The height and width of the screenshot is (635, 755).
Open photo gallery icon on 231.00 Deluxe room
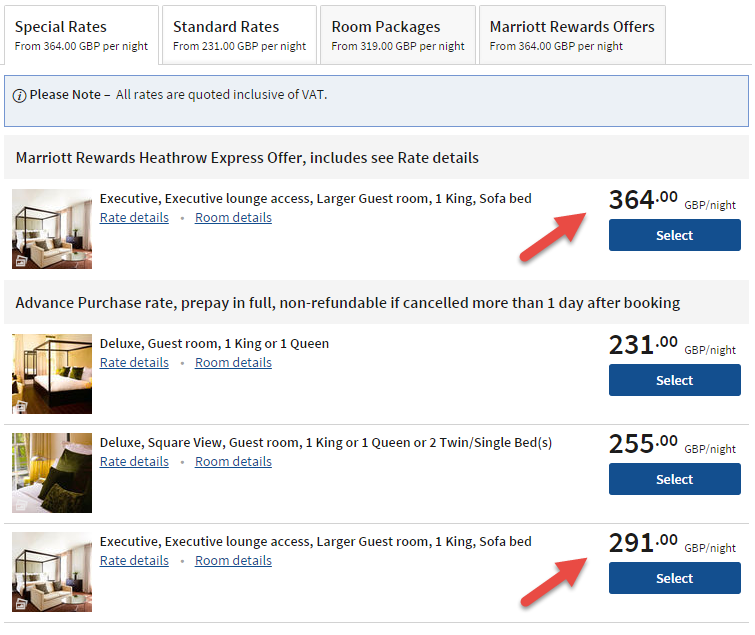click(21, 407)
